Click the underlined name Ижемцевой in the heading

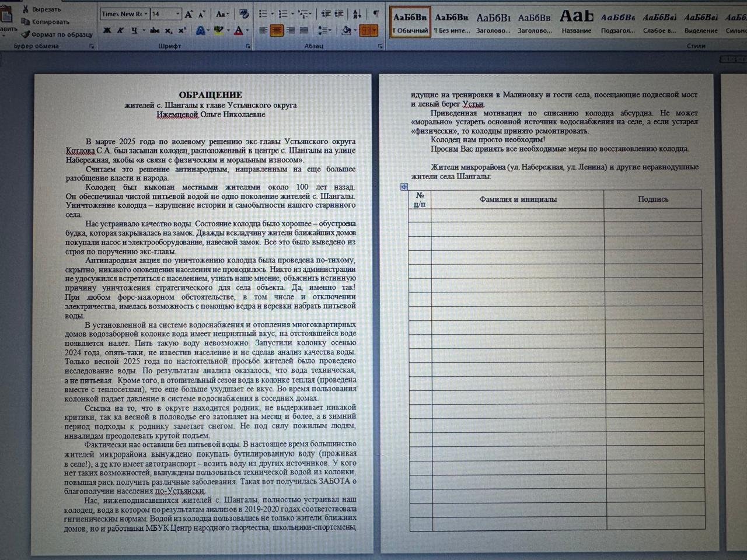(x=177, y=114)
